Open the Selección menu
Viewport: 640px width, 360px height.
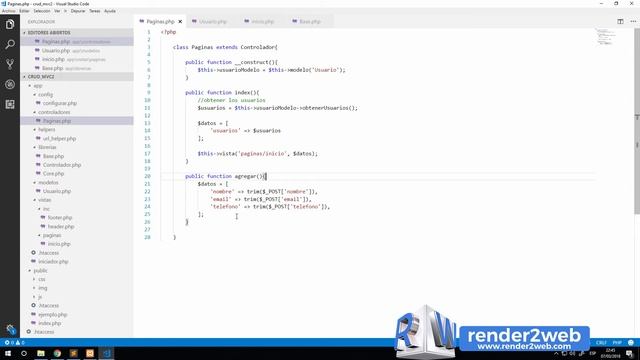42,11
